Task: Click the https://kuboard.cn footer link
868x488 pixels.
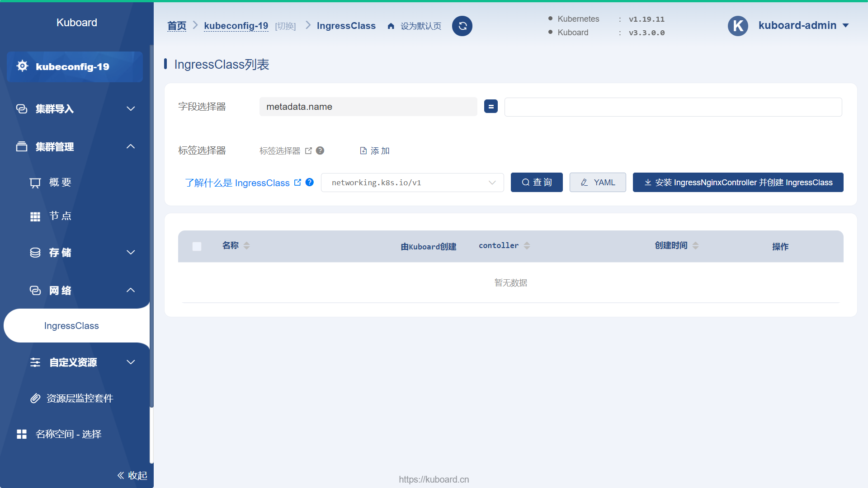Action: pos(434,479)
